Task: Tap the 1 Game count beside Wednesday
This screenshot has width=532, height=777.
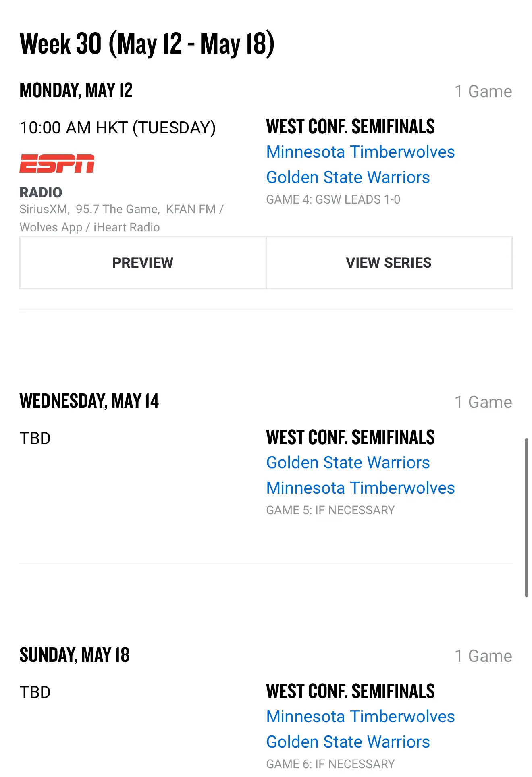Action: coord(483,402)
